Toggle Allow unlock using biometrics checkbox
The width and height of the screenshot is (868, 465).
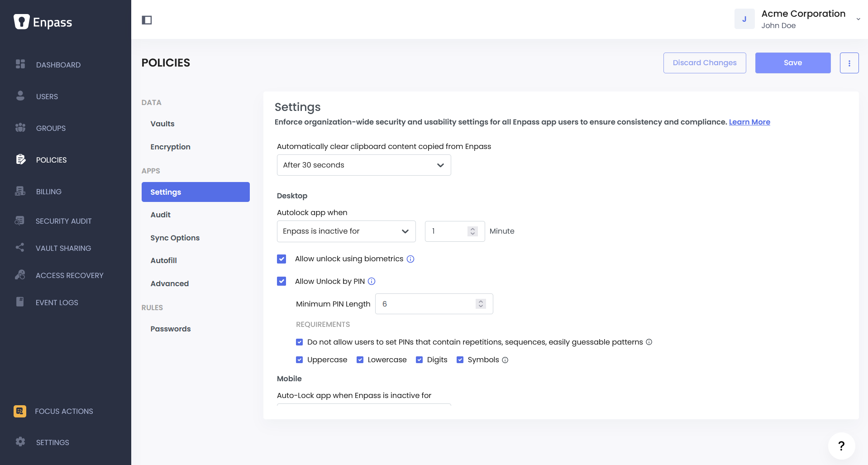coord(281,259)
